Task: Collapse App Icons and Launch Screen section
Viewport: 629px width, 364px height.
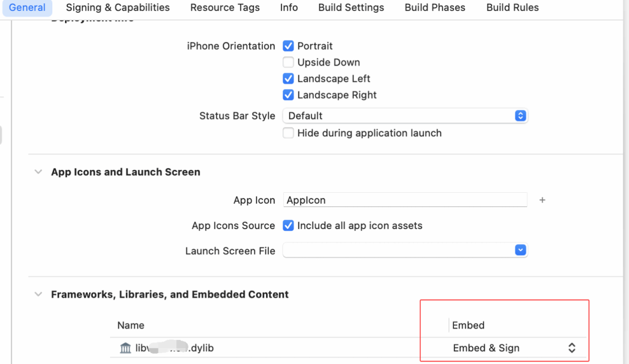Action: [x=39, y=172]
